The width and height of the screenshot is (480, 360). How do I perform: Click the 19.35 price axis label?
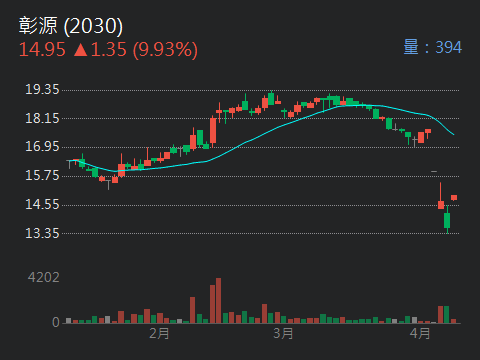pyautogui.click(x=42, y=89)
